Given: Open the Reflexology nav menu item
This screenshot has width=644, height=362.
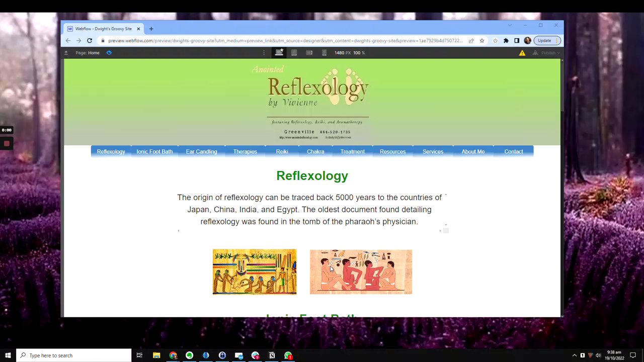Looking at the screenshot, I should pos(111,151).
